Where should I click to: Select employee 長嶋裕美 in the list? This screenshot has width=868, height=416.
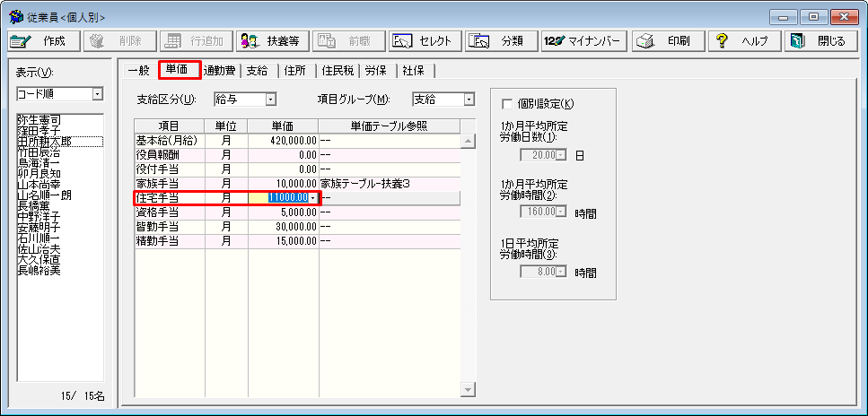pos(40,270)
